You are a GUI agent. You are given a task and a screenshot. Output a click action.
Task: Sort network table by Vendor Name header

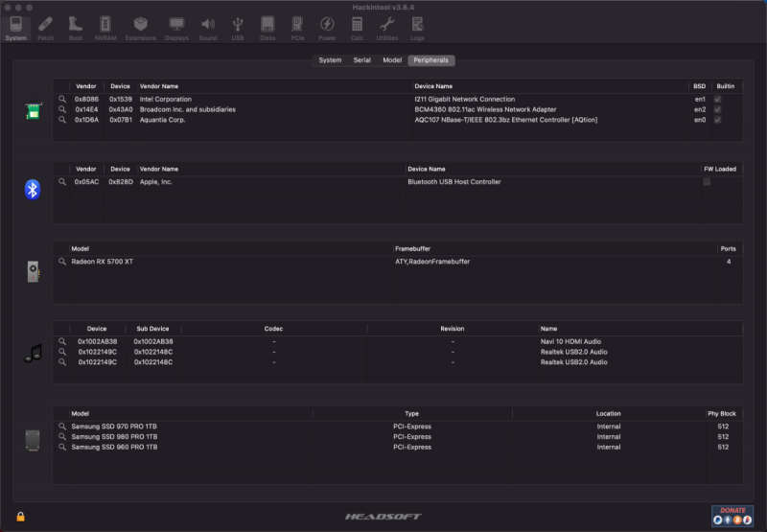[159, 86]
